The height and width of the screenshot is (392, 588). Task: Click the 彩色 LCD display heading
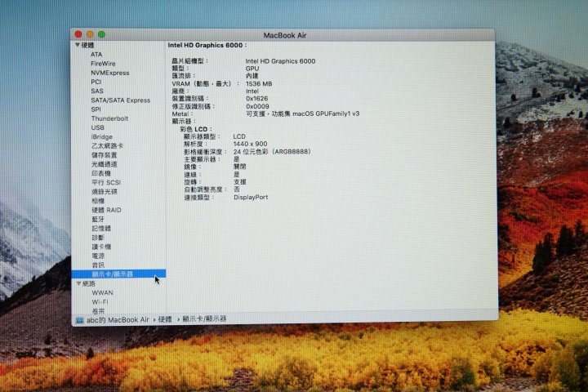click(196, 129)
